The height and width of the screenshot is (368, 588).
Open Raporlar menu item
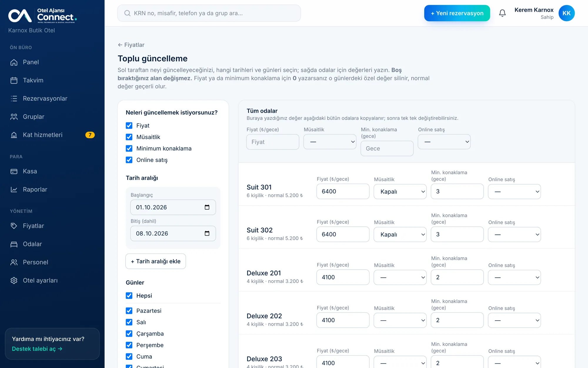52,190
